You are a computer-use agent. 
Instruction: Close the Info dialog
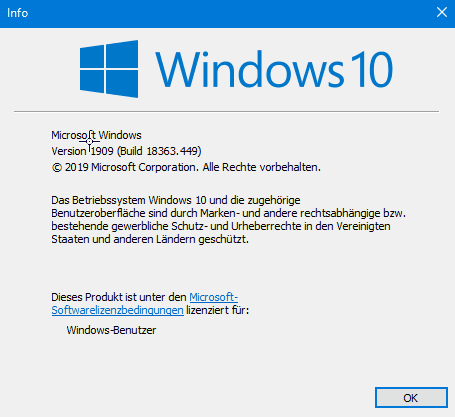point(442,12)
